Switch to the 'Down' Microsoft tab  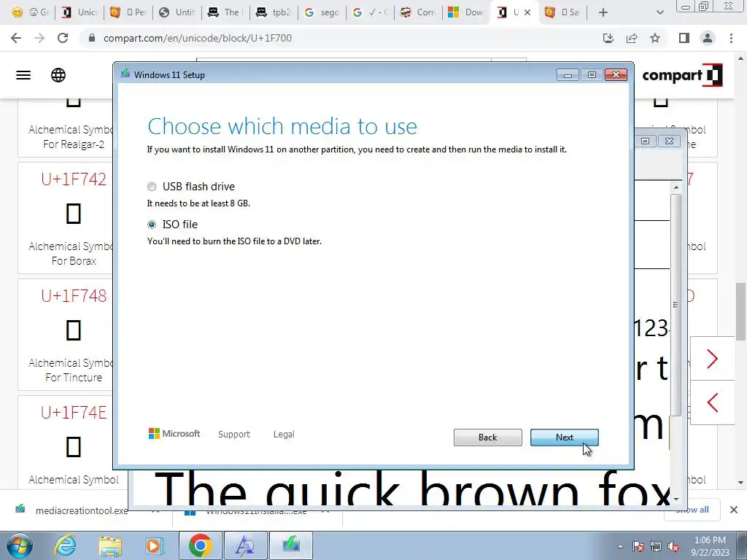coord(466,12)
